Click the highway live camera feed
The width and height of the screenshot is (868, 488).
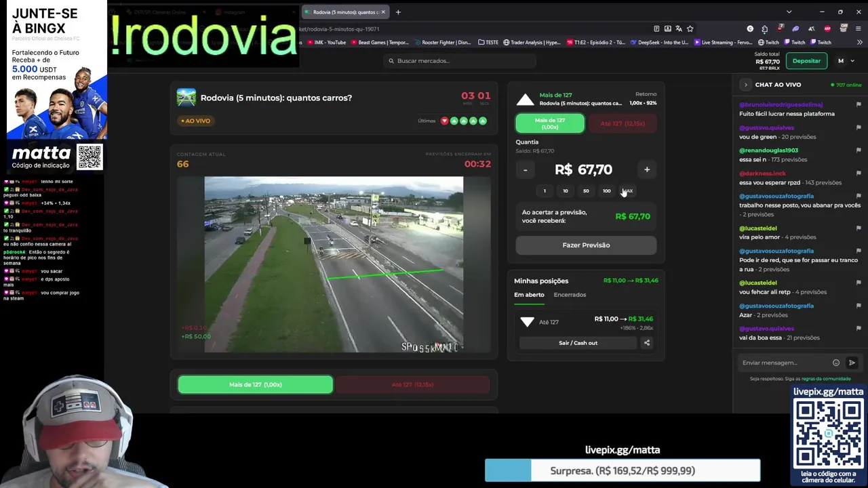334,264
